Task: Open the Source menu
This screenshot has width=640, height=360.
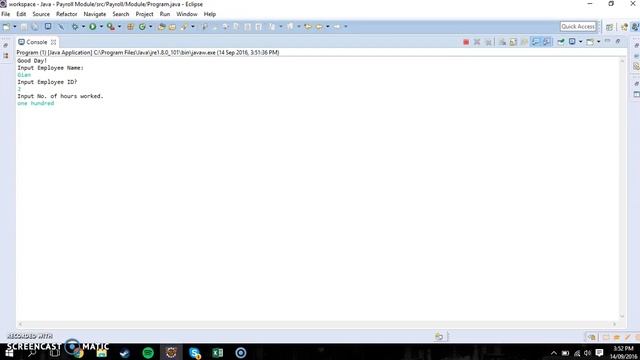Action: [x=41, y=14]
